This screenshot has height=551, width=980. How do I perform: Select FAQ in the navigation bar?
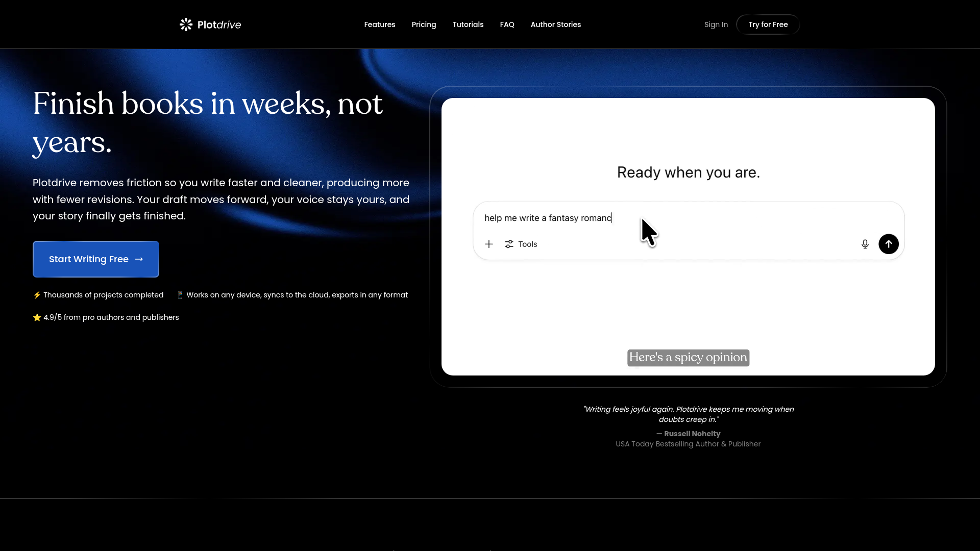[x=507, y=24]
